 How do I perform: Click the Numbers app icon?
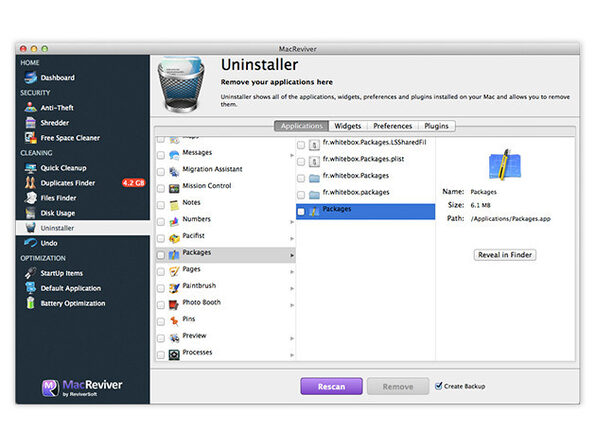tap(174, 222)
